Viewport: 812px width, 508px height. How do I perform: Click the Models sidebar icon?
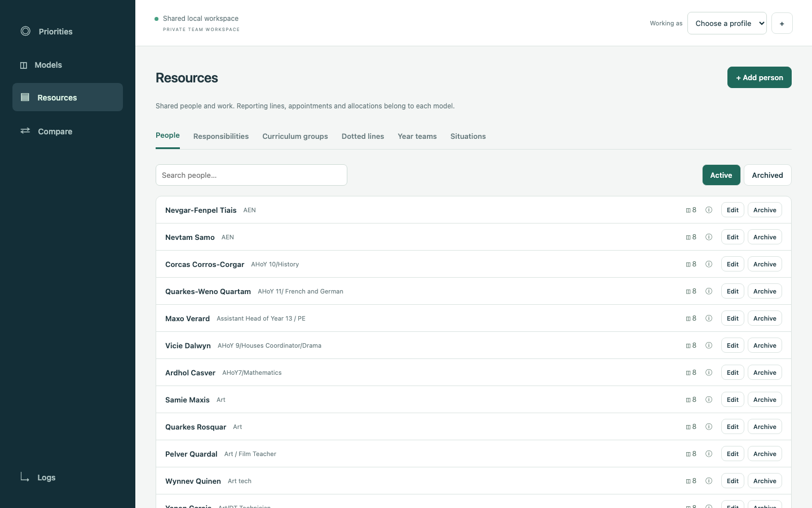click(x=24, y=65)
